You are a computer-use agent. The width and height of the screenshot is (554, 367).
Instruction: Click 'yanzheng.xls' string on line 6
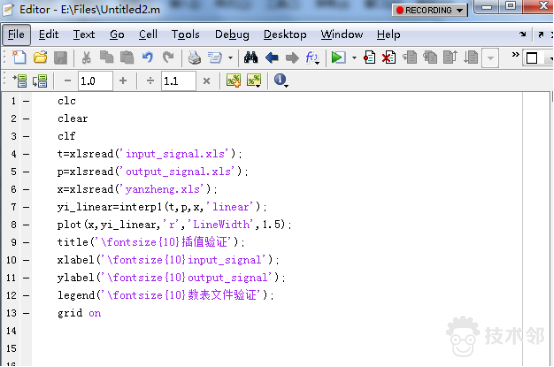(165, 190)
